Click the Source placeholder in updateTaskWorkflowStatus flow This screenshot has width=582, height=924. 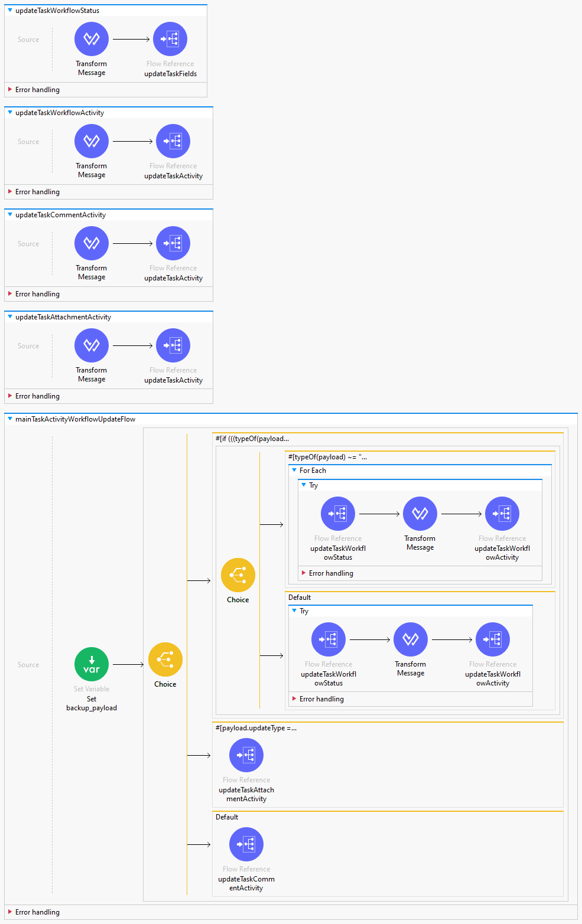[28, 40]
